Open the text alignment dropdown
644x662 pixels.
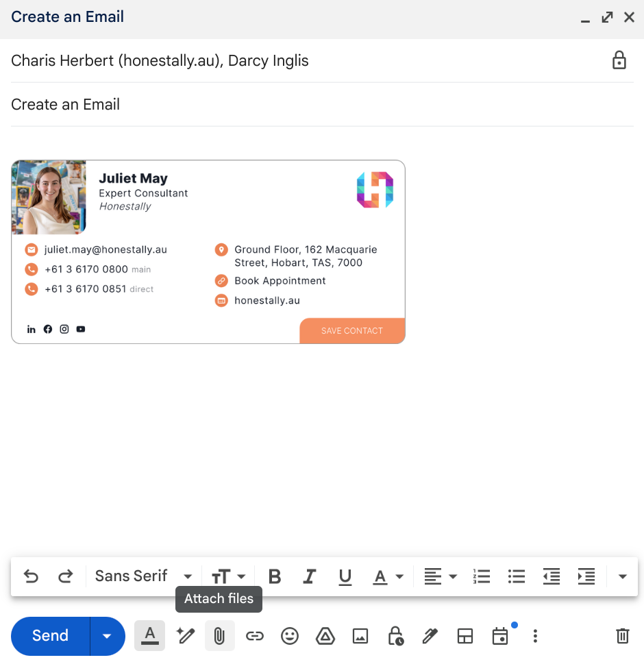pos(440,576)
